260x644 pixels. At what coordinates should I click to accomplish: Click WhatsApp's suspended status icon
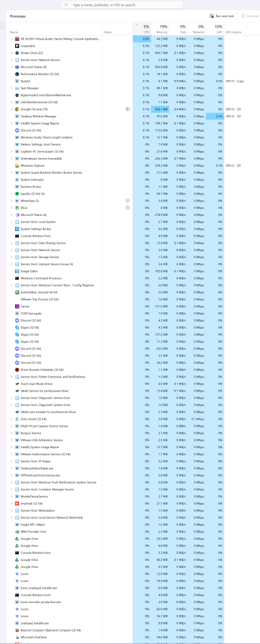[128, 201]
